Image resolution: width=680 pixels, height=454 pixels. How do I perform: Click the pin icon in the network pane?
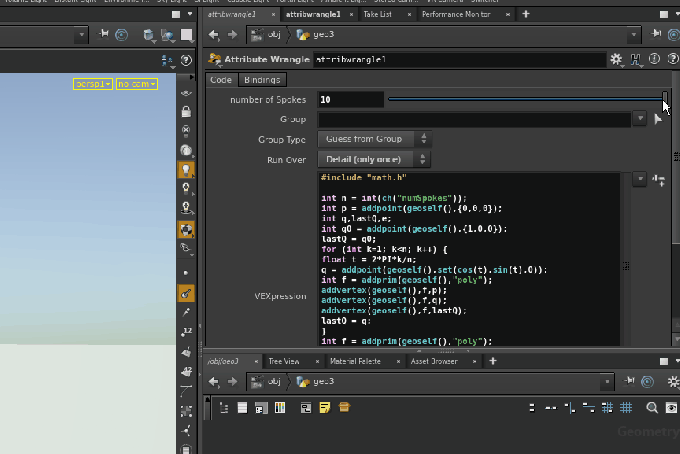[x=628, y=381]
